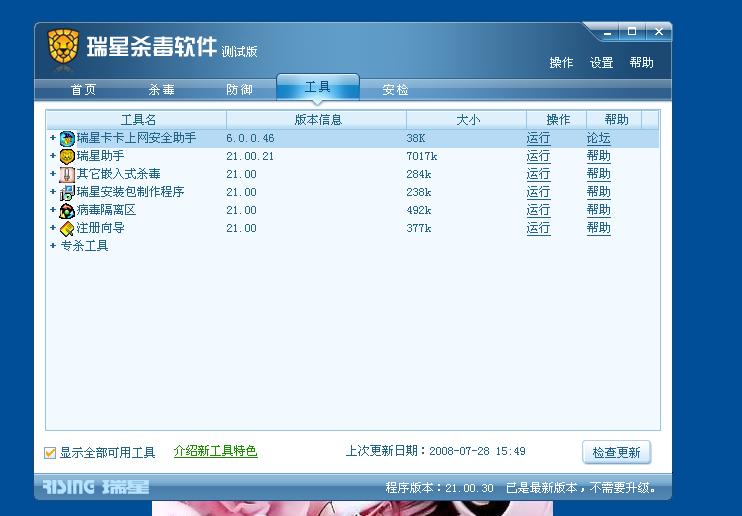This screenshot has width=742, height=516.
Task: Run 瑞星安装包制作程序 via 运行 link
Action: tap(539, 192)
